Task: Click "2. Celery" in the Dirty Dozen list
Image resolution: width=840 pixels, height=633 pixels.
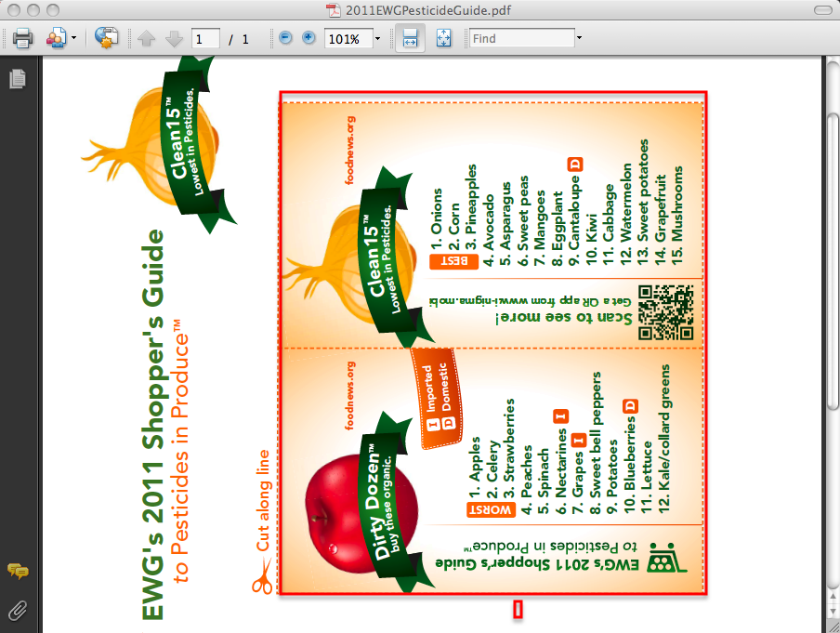Action: point(492,469)
